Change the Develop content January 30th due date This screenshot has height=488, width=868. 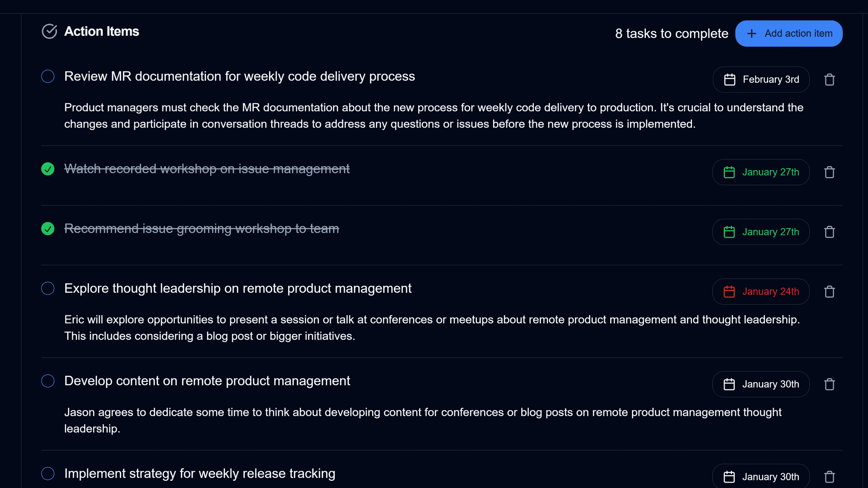pos(761,384)
